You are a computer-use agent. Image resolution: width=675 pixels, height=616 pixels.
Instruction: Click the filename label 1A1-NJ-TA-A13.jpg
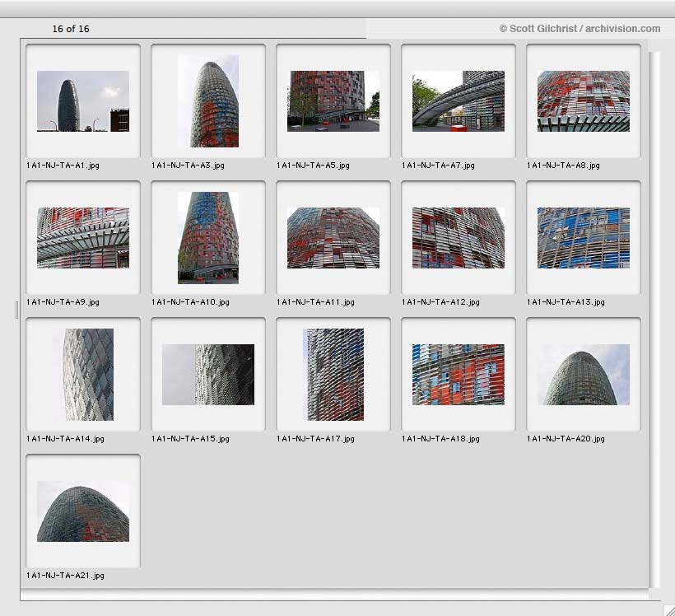[566, 302]
